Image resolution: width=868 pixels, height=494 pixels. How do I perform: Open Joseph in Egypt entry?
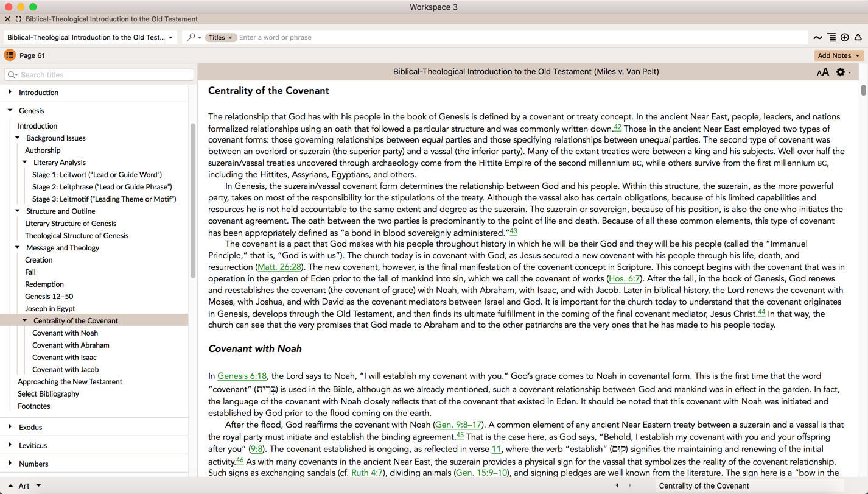point(50,308)
